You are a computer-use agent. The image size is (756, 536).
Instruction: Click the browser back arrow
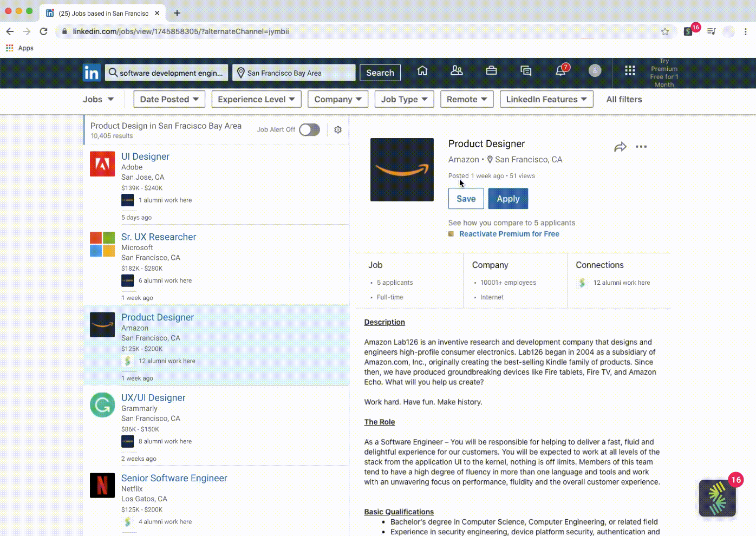(10, 31)
